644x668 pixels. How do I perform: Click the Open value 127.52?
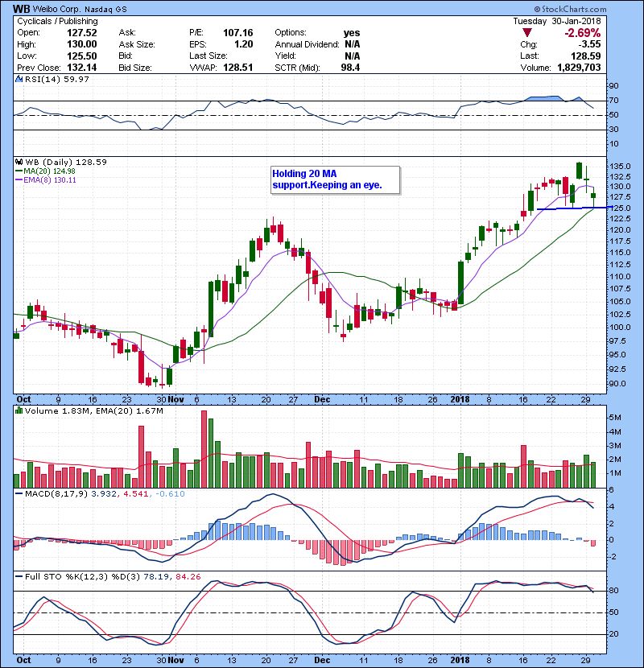pos(82,33)
